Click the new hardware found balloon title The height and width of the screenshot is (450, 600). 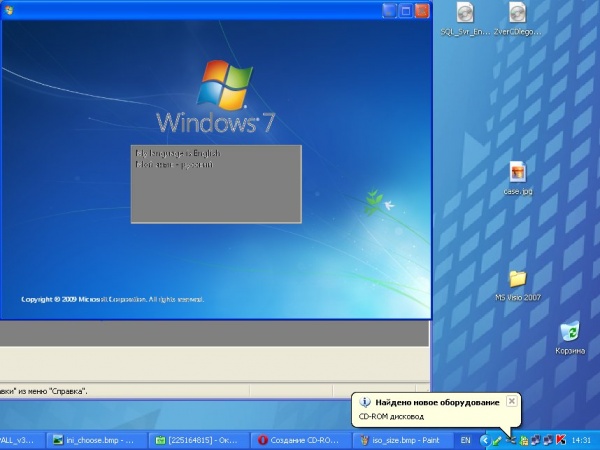click(x=437, y=403)
